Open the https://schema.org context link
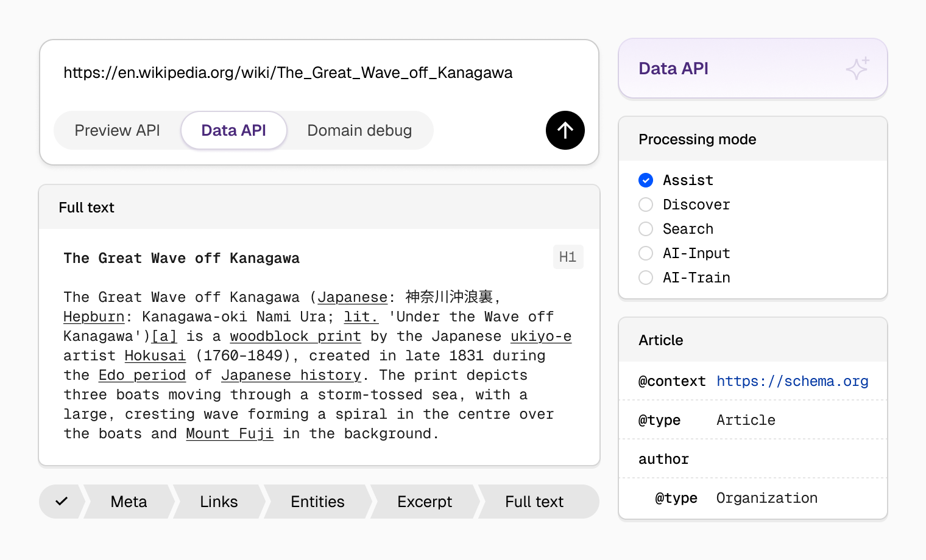The image size is (926, 560). click(793, 381)
